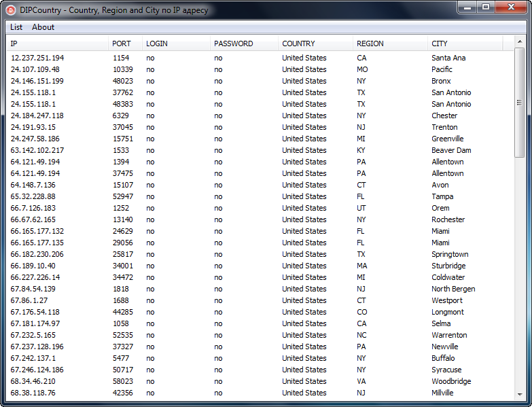Click the DIPCountry app icon in title bar
Viewport: 532px width, 407px height.
pyautogui.click(x=11, y=10)
